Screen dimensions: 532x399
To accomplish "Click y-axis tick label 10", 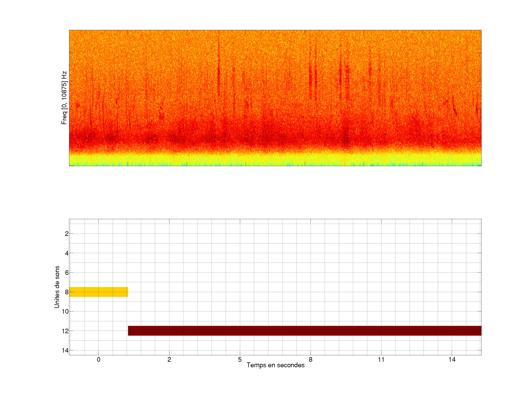I will coord(65,311).
